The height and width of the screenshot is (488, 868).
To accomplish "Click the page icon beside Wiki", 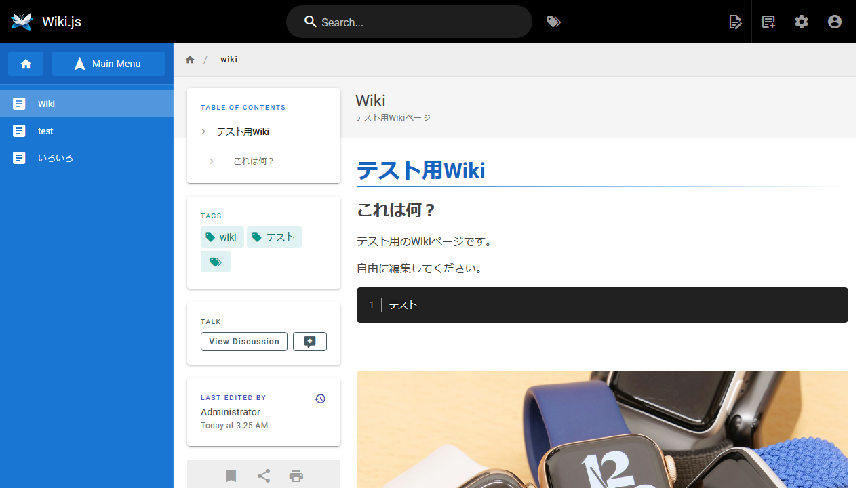I will pyautogui.click(x=20, y=104).
